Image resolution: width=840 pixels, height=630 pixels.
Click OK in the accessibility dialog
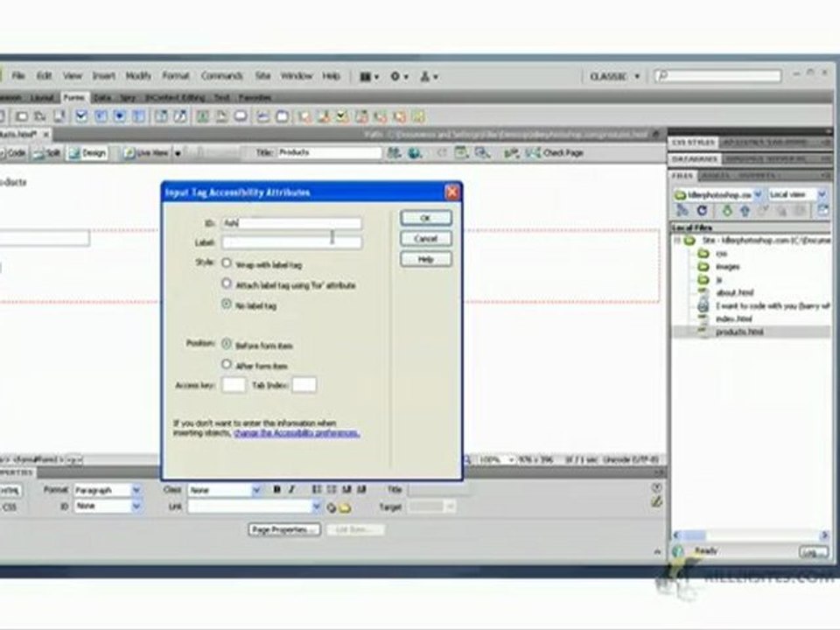(426, 218)
